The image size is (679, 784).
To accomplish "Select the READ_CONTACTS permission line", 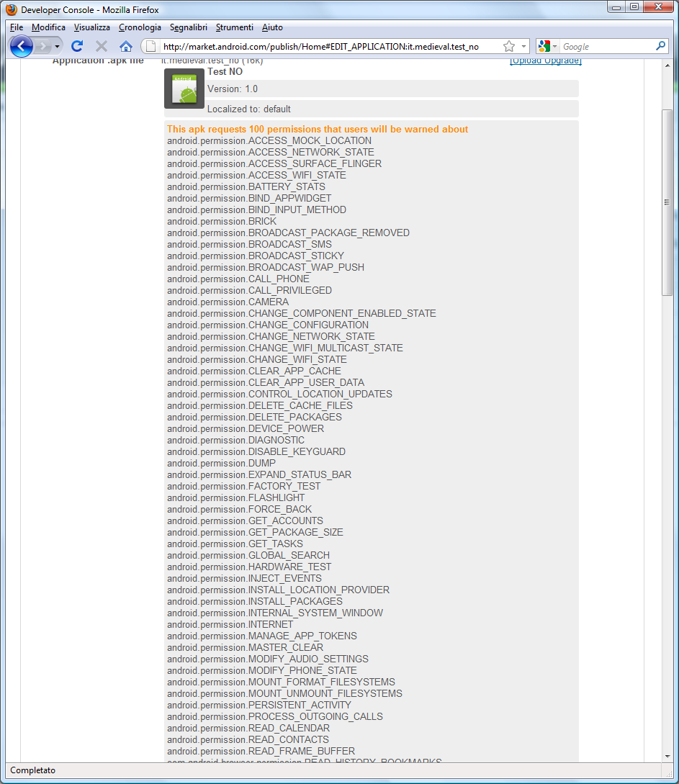I will 248,739.
